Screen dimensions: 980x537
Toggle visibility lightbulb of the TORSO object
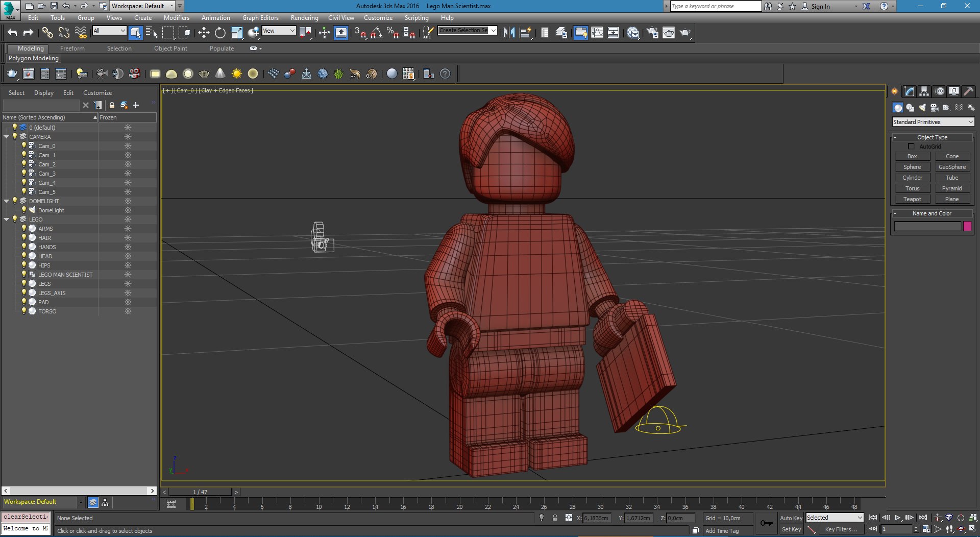tap(23, 311)
